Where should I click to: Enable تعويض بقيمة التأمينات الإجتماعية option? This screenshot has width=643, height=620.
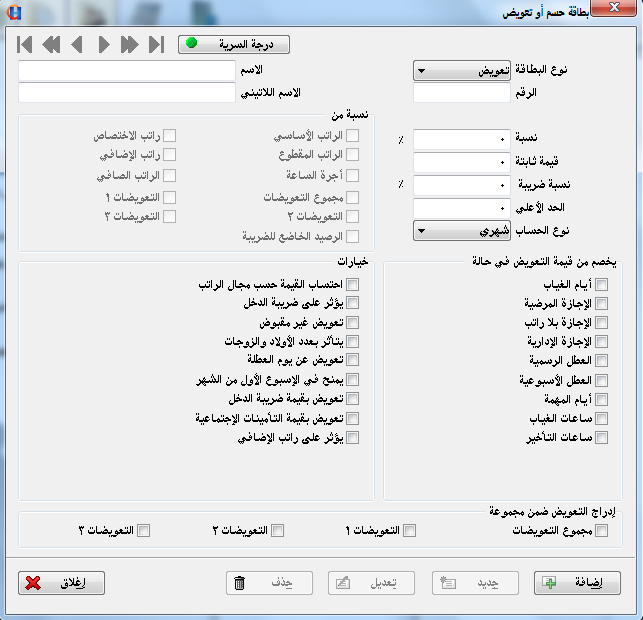[352, 418]
